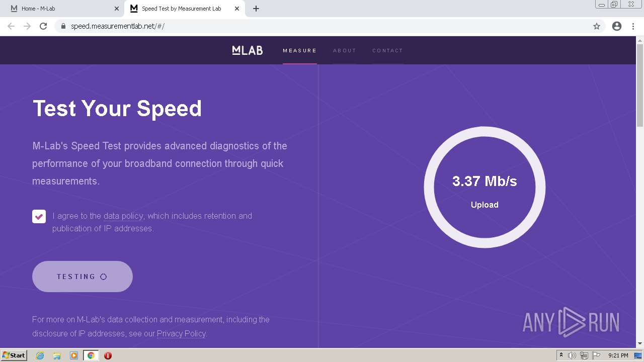The image size is (644, 362).
Task: Open File Explorer from taskbar
Action: pos(57,355)
